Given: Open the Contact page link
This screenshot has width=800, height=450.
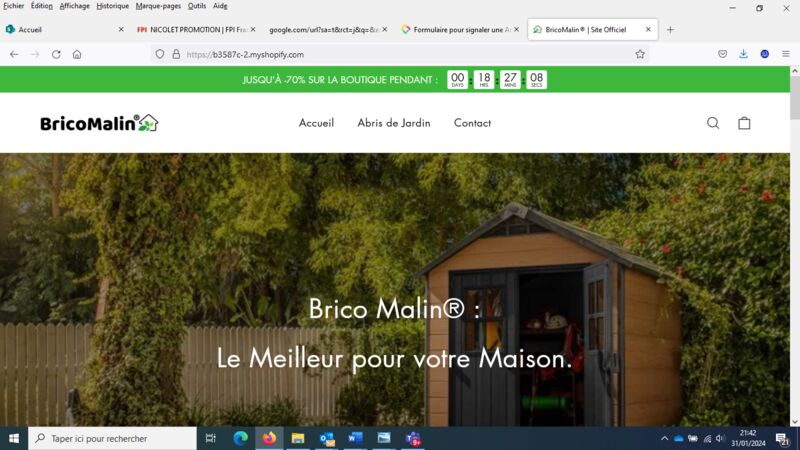Looking at the screenshot, I should (472, 123).
